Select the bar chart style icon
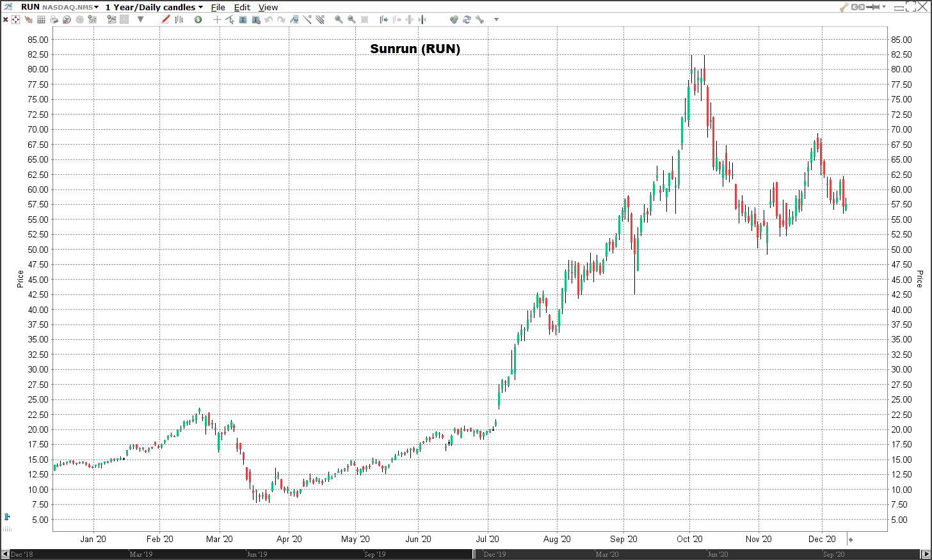The image size is (932, 560). tap(179, 20)
